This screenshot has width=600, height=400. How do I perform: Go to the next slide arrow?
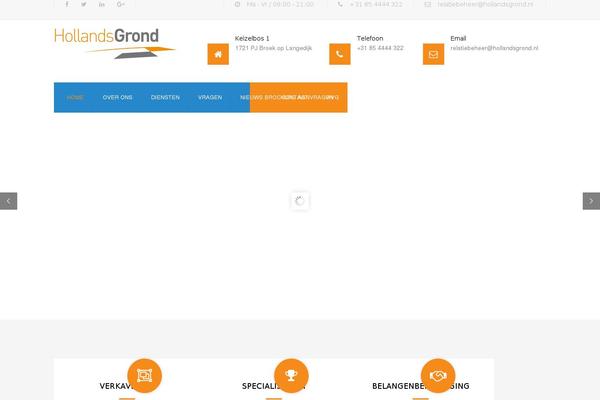click(591, 201)
